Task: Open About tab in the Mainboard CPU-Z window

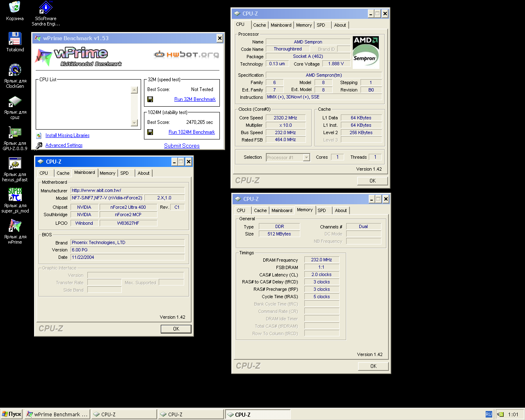Action: 144,173
